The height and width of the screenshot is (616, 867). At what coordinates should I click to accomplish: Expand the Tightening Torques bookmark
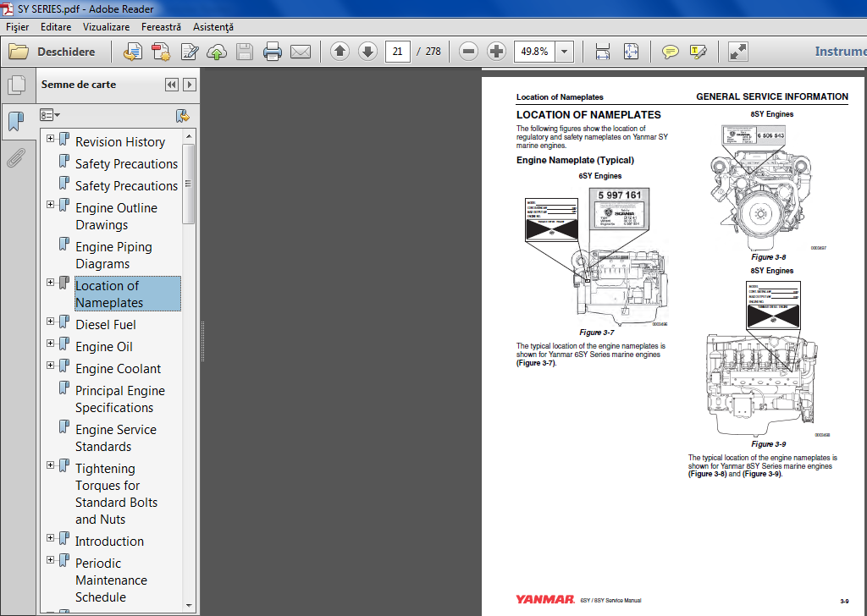(50, 465)
